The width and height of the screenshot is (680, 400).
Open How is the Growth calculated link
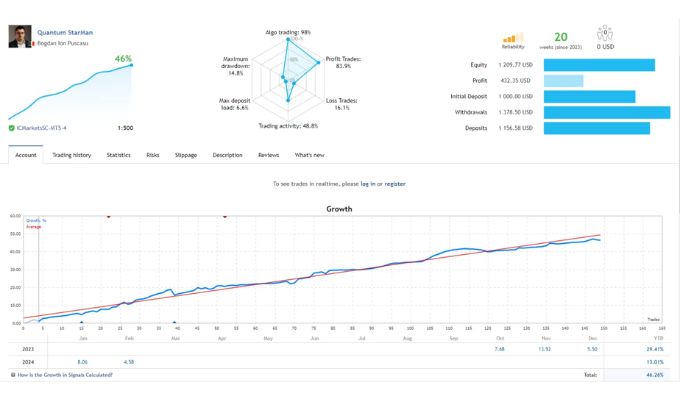[65, 375]
